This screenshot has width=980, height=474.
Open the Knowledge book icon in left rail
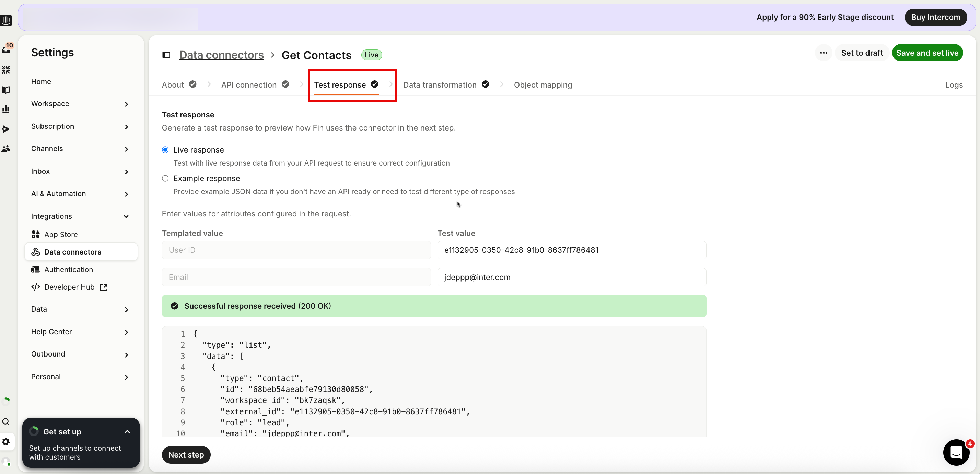pos(6,89)
